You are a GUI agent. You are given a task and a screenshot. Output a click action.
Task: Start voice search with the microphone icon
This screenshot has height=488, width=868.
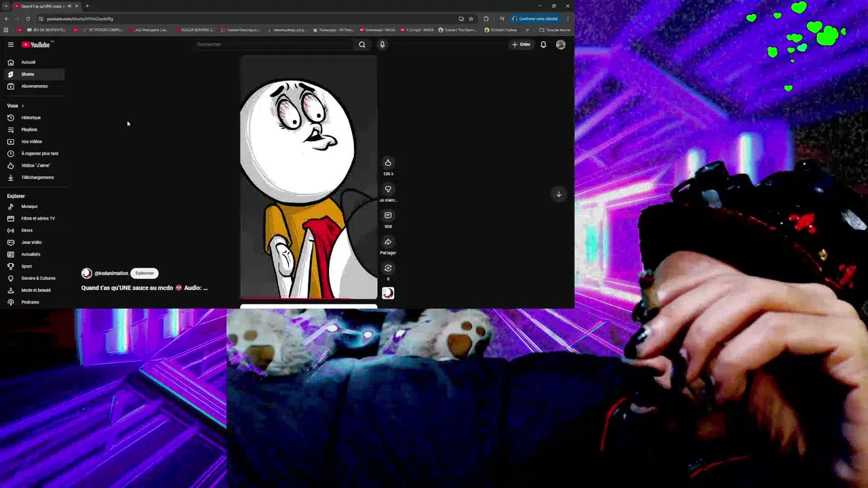click(382, 45)
